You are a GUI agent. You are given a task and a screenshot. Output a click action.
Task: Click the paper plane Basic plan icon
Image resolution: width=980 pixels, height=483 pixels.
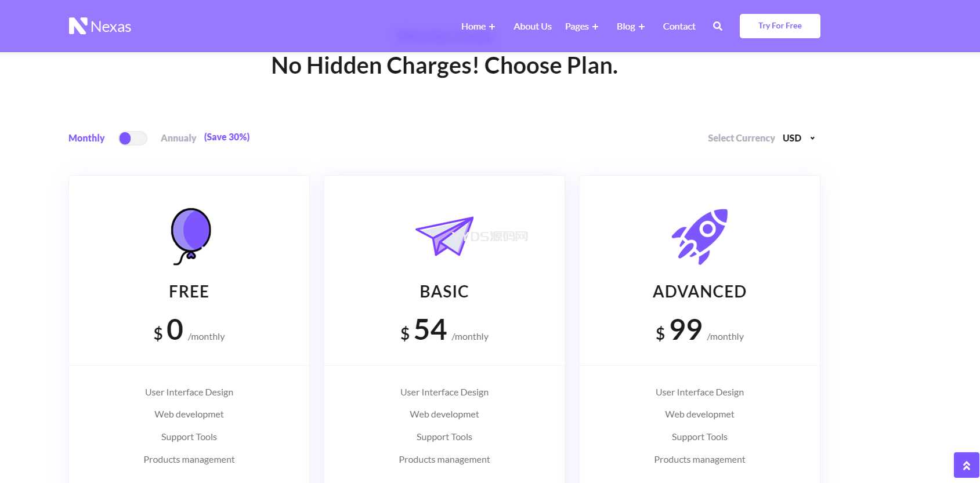444,236
